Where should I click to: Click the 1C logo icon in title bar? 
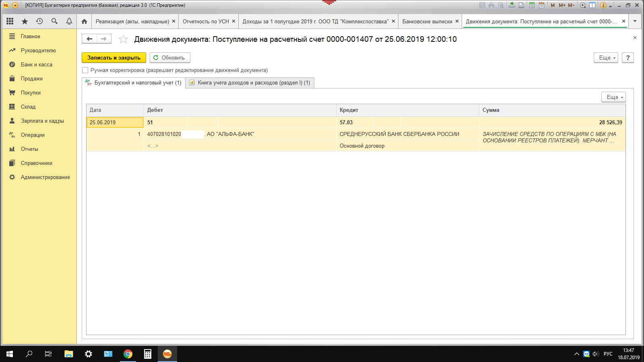coord(6,5)
